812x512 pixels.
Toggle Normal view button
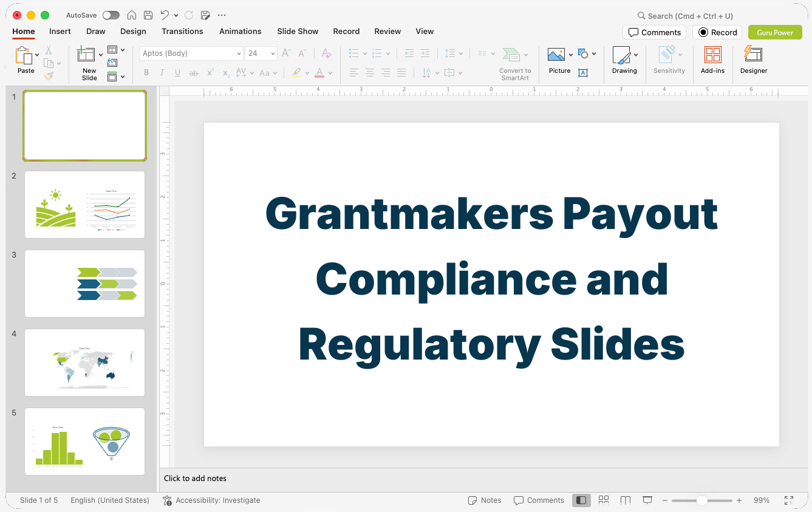[581, 500]
